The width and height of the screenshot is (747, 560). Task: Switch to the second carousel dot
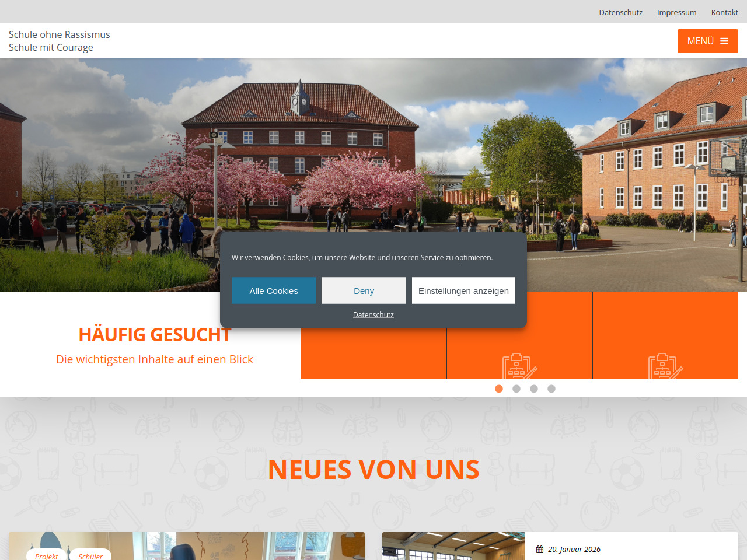point(516,388)
